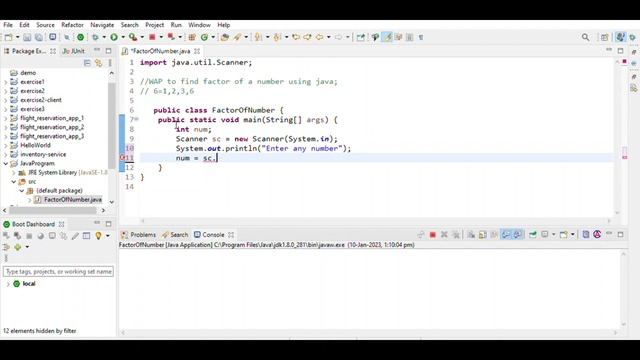Click the pencil edit icon in Boot Dashboard toolbar
The image size is (640, 360).
tap(75, 236)
